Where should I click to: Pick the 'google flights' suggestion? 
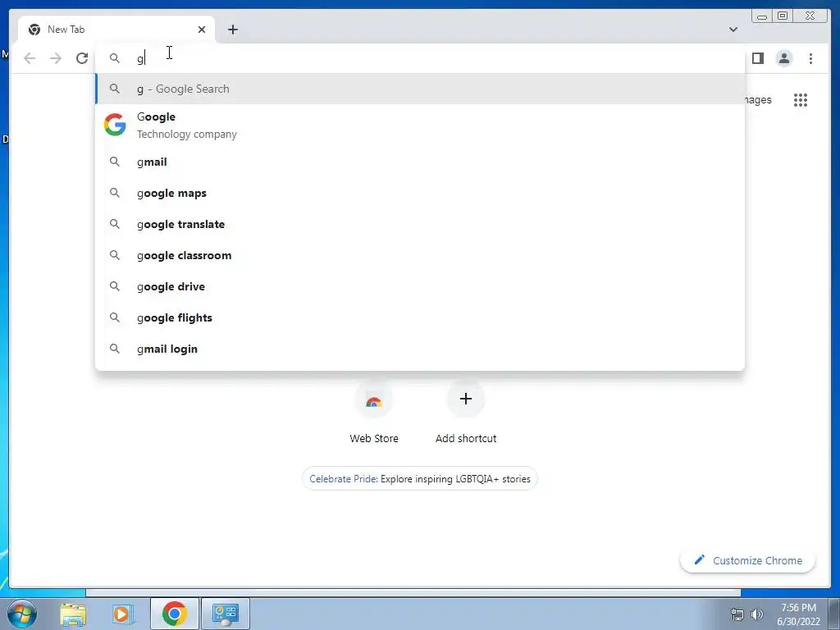[x=419, y=317]
